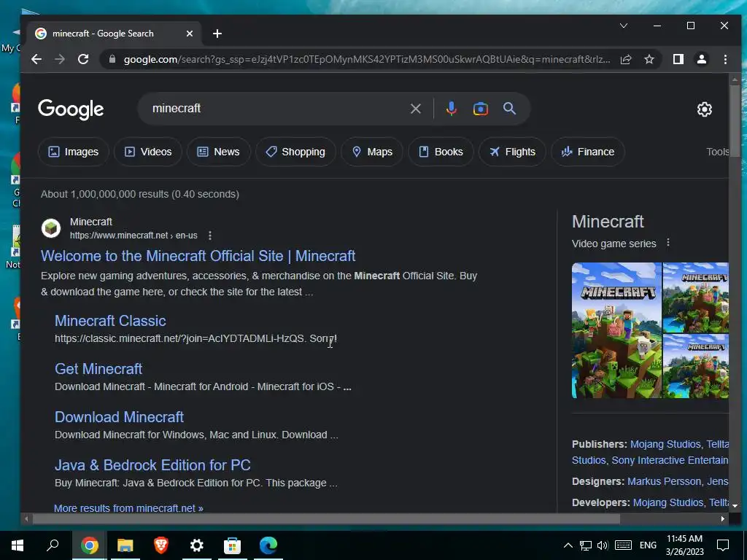This screenshot has width=747, height=560.
Task: Switch to Videos results
Action: coord(147,152)
